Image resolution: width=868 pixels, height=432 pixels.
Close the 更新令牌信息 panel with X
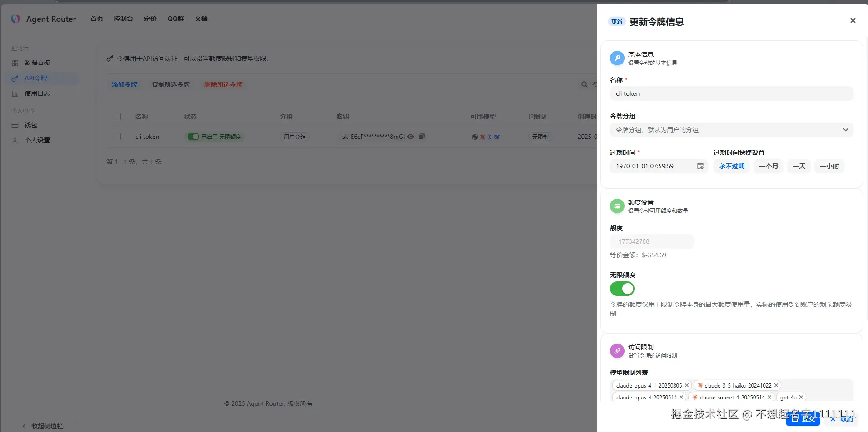click(x=853, y=20)
